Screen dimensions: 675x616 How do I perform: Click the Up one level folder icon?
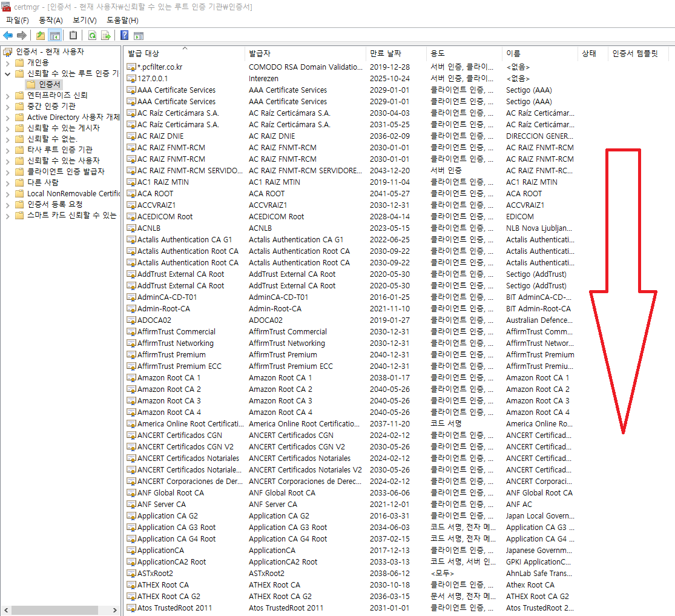(x=41, y=35)
